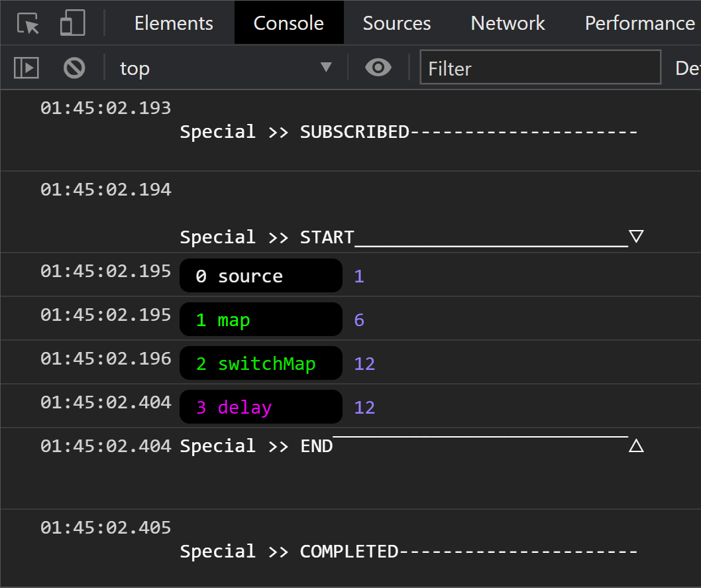The image size is (701, 588).
Task: Click the down triangle after START line
Action: tap(636, 237)
